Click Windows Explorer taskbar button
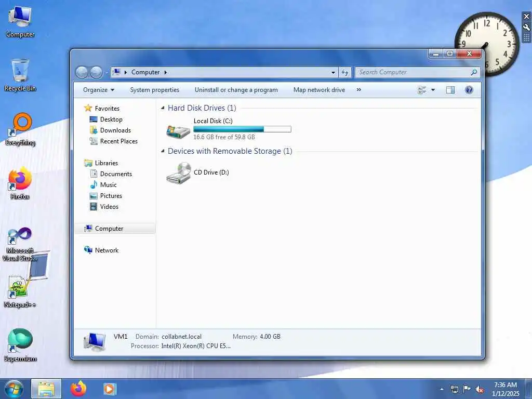This screenshot has width=532, height=399. pyautogui.click(x=46, y=389)
